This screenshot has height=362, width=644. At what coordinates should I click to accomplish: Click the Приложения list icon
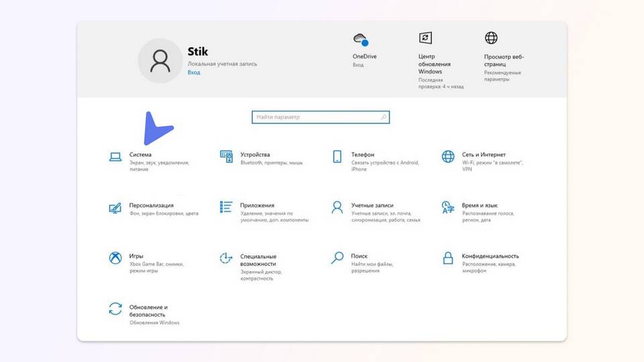(227, 207)
